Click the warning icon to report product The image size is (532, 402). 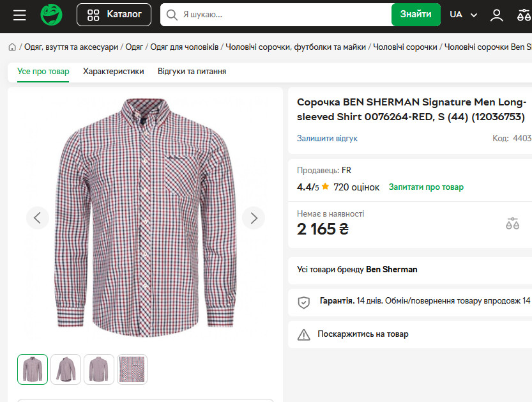[x=304, y=334]
